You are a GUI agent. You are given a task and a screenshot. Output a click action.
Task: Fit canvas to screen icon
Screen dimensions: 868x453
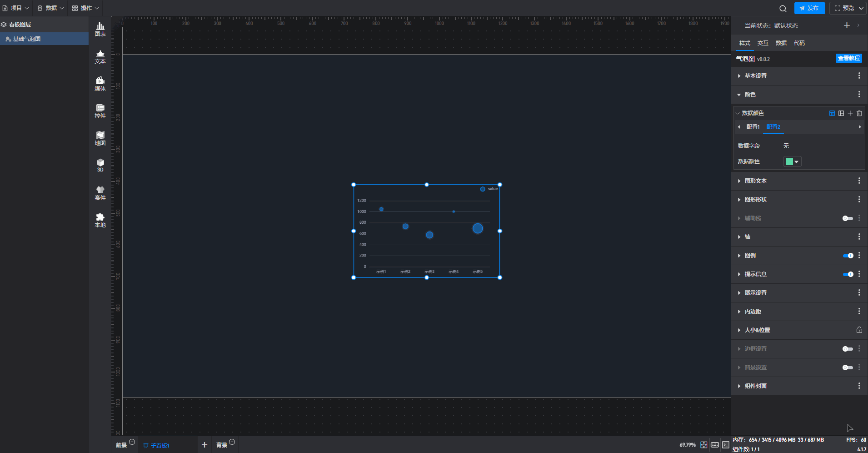coord(703,445)
